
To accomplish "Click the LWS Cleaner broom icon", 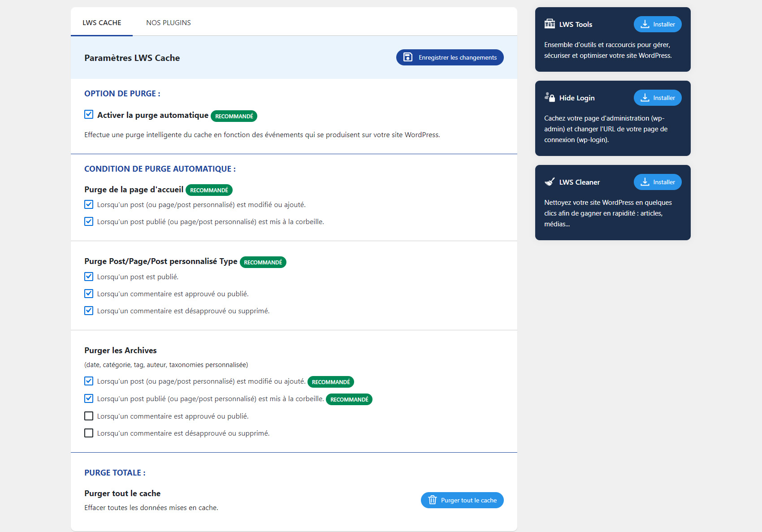I will coord(550,182).
